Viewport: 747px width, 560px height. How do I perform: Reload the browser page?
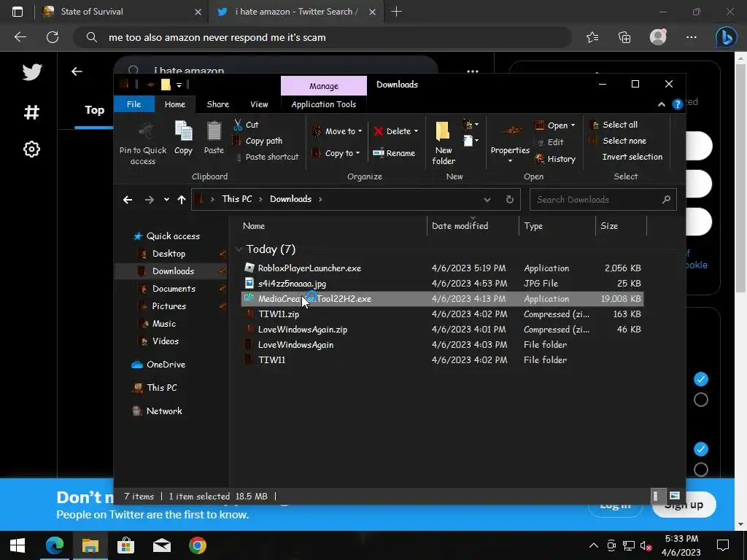(x=53, y=37)
